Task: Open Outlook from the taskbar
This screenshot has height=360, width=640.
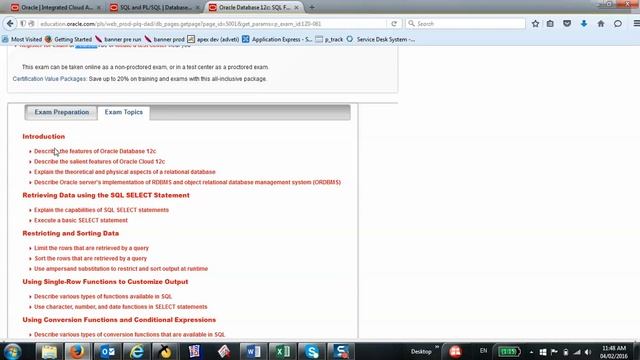Action: click(x=107, y=351)
